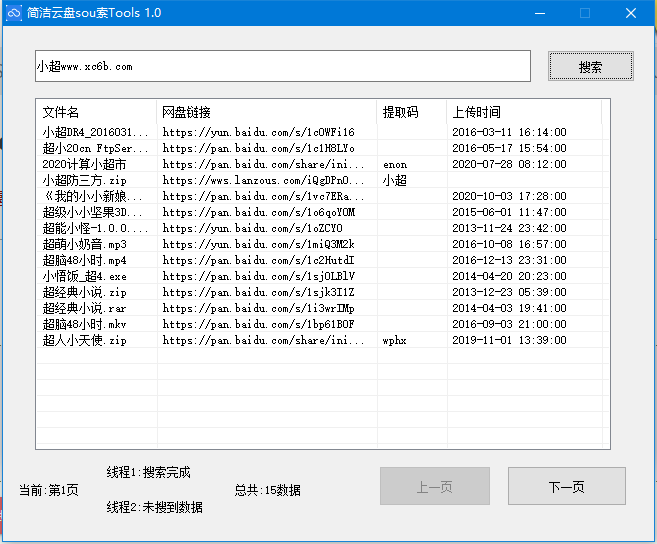Click link ending in 1oZCYO

pos(252,228)
